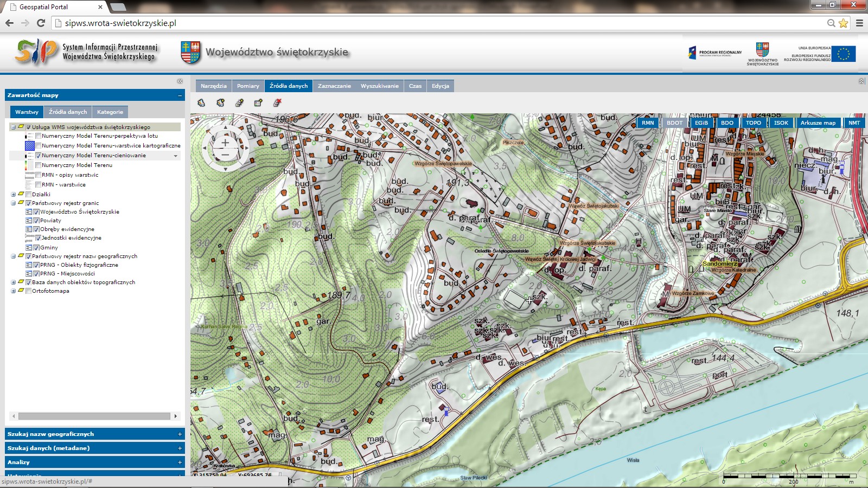This screenshot has height=488, width=868.
Task: Click the add WMS service icon with plus
Action: pos(239,102)
